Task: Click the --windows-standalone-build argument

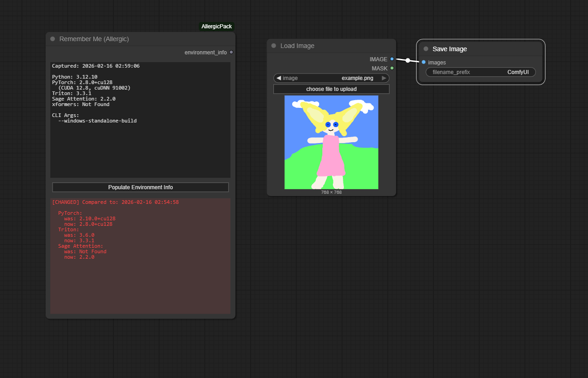Action: [x=97, y=121]
